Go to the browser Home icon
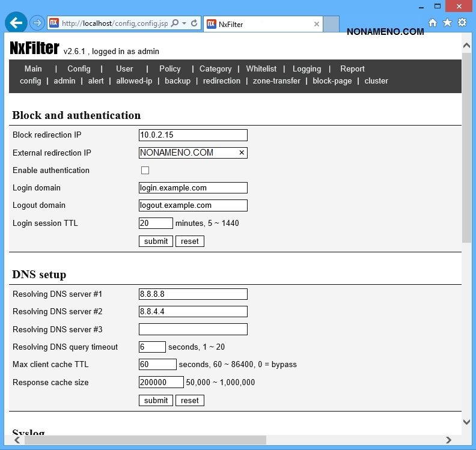This screenshot has height=450, width=476. pos(433,22)
